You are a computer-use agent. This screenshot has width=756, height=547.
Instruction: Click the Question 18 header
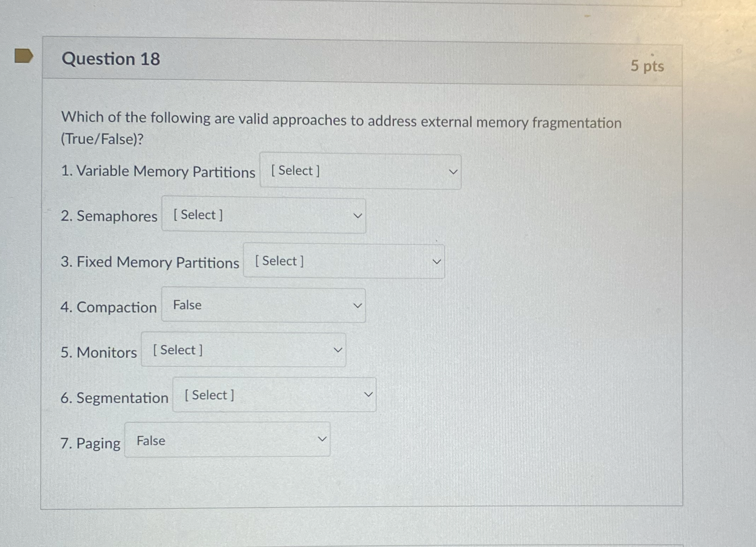(111, 58)
